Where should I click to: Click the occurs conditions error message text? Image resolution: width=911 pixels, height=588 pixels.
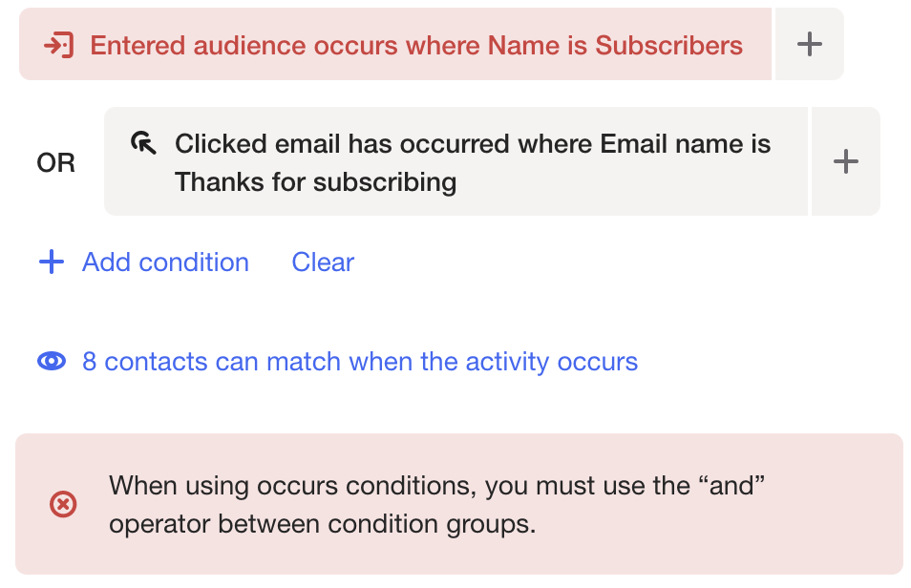438,504
